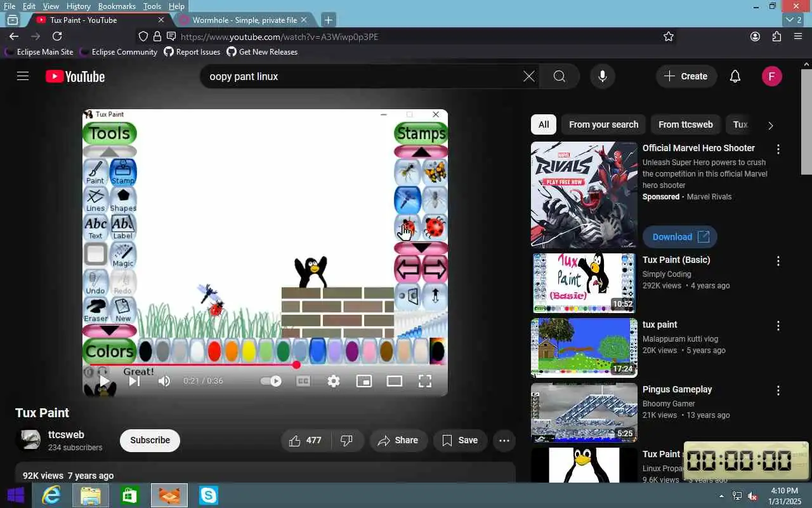Open the account avatar F
Screen dimensions: 812x508
pos(771,76)
